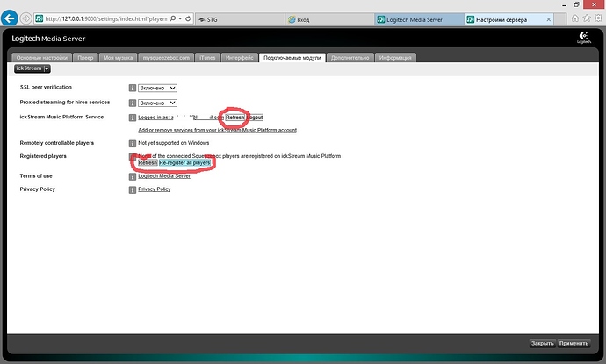
Task: Click Refresh next to logged in account
Action: coord(235,118)
